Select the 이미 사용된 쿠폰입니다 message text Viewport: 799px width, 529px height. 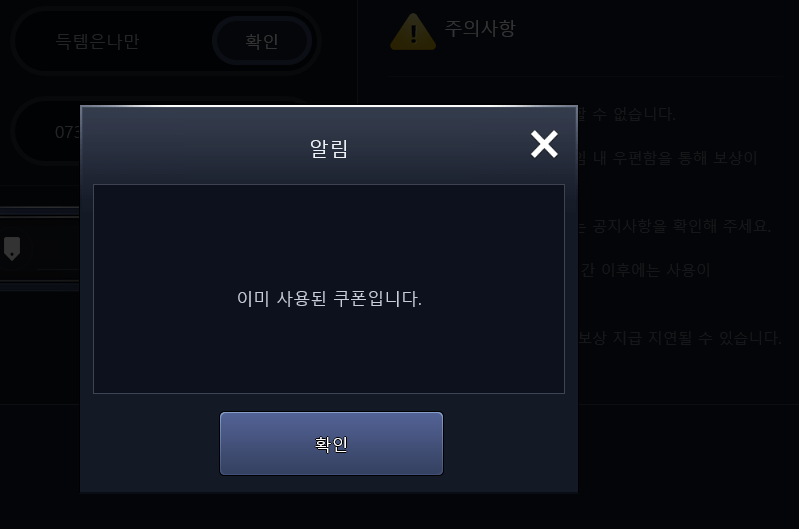point(329,299)
